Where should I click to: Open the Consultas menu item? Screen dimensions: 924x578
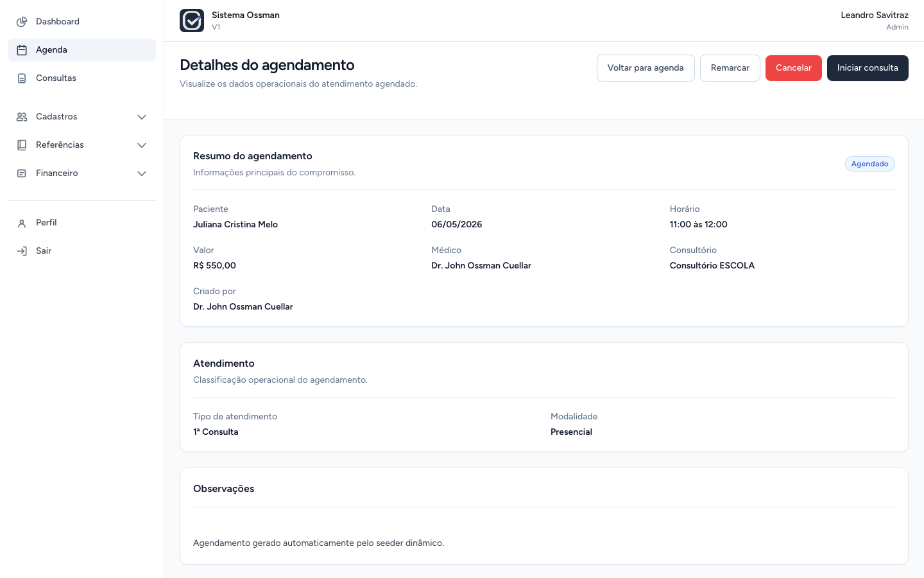pyautogui.click(x=81, y=78)
